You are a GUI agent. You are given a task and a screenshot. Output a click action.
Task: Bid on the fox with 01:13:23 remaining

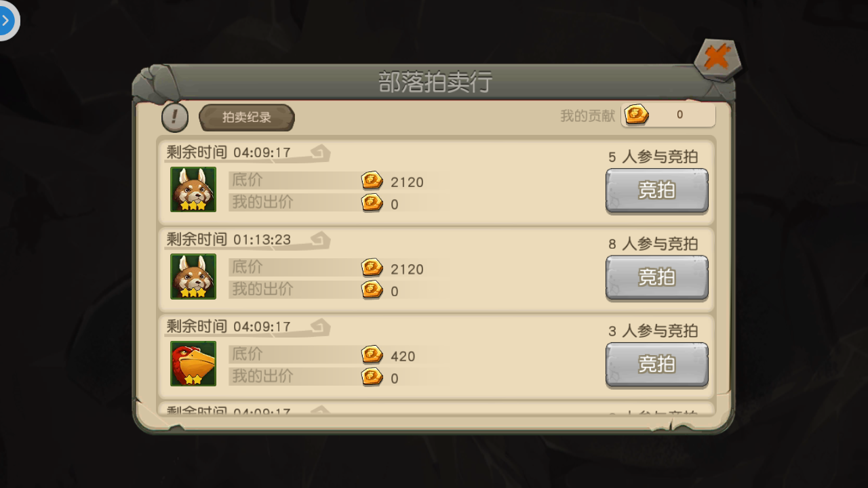click(657, 278)
